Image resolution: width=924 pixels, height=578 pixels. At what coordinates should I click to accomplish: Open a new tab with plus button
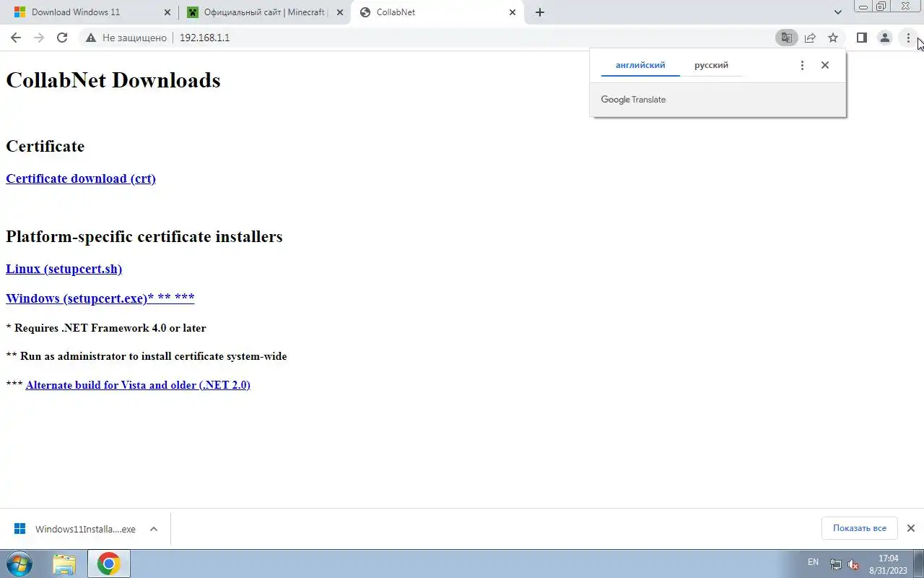click(x=540, y=12)
